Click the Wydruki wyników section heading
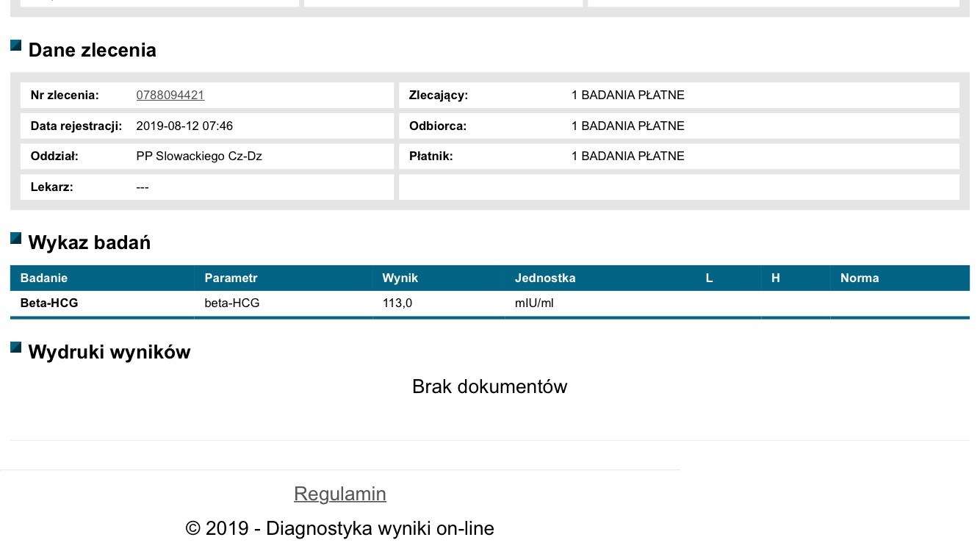Screen dimensions: 980x551 tap(109, 353)
